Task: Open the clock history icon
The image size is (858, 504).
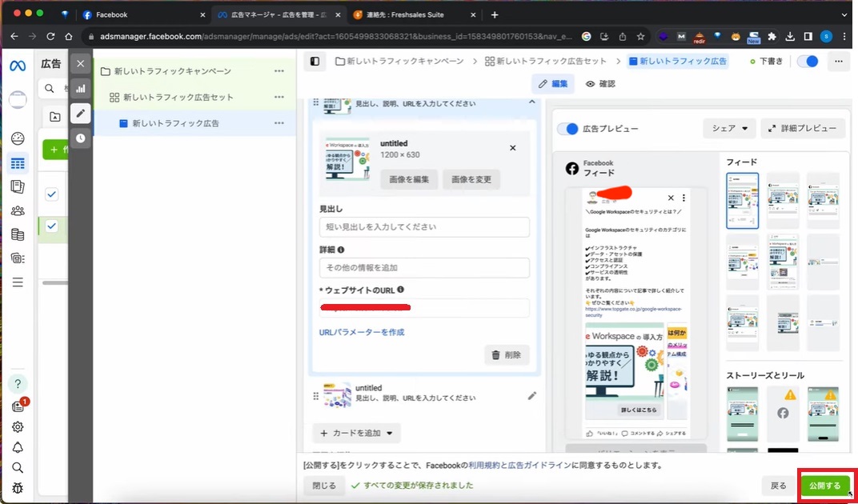Action: pyautogui.click(x=80, y=138)
